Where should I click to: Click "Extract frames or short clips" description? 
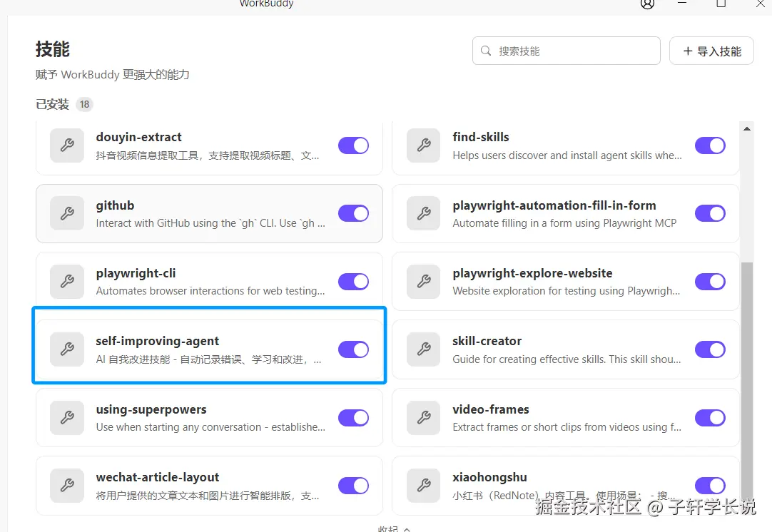tap(567, 427)
